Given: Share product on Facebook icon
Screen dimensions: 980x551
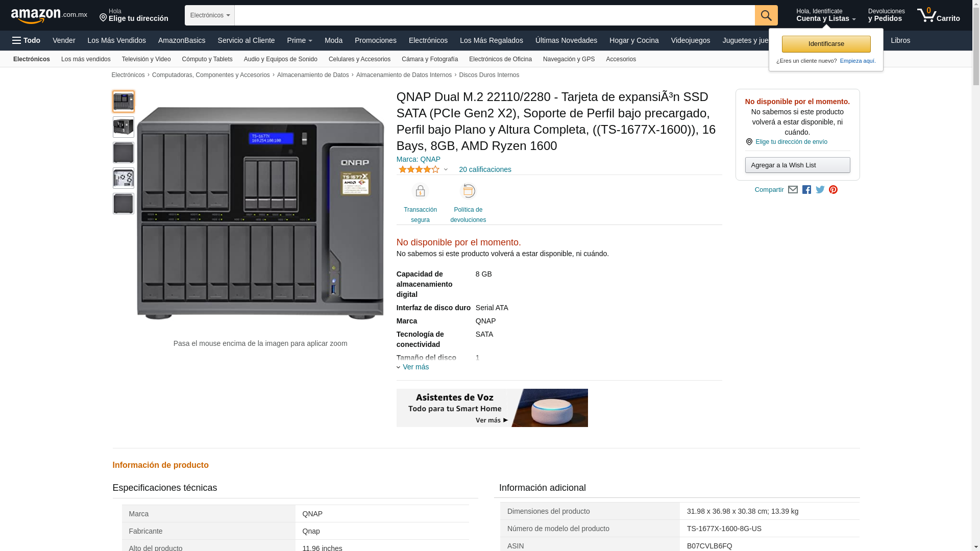Looking at the screenshot, I should [806, 190].
